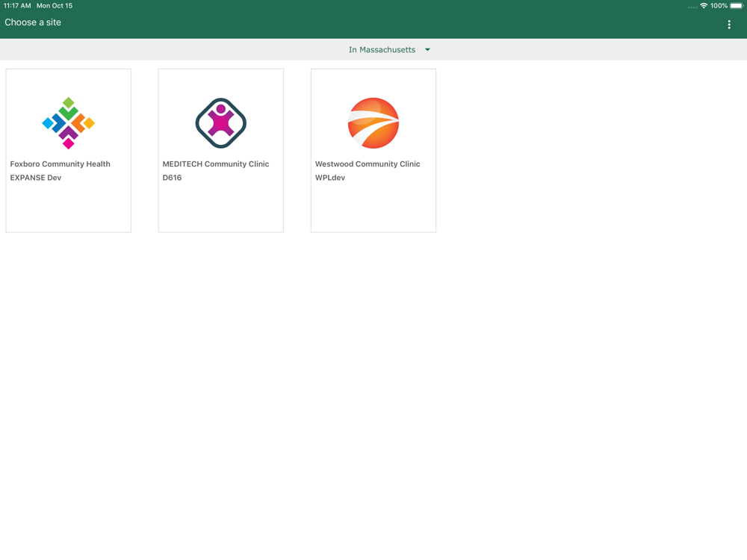Screen dimensions: 747x560
Task: Select Westwood Community Clinic site name
Action: pyautogui.click(x=368, y=164)
